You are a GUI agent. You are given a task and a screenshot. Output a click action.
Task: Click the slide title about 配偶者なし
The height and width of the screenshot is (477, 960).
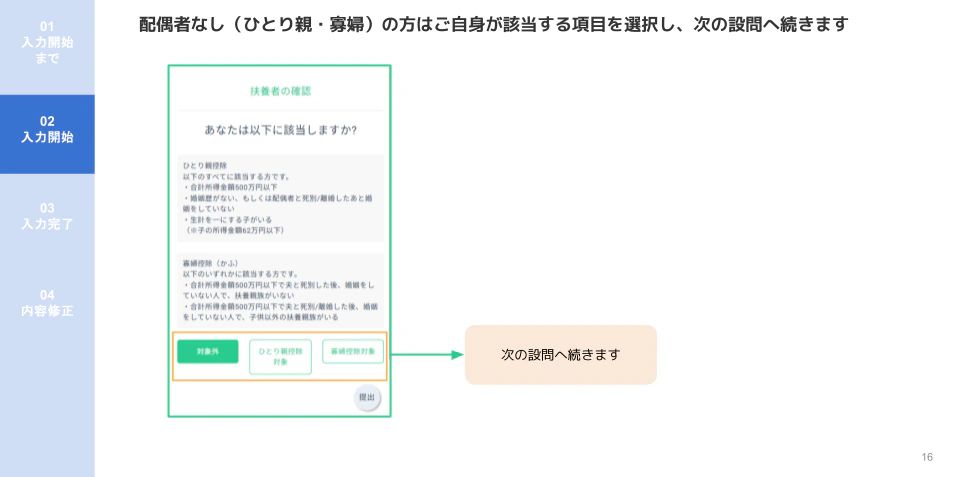coord(493,25)
